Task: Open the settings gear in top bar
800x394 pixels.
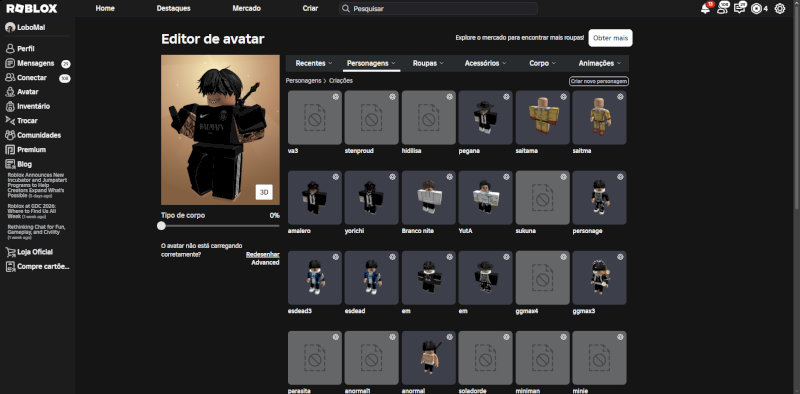Action: coord(780,9)
